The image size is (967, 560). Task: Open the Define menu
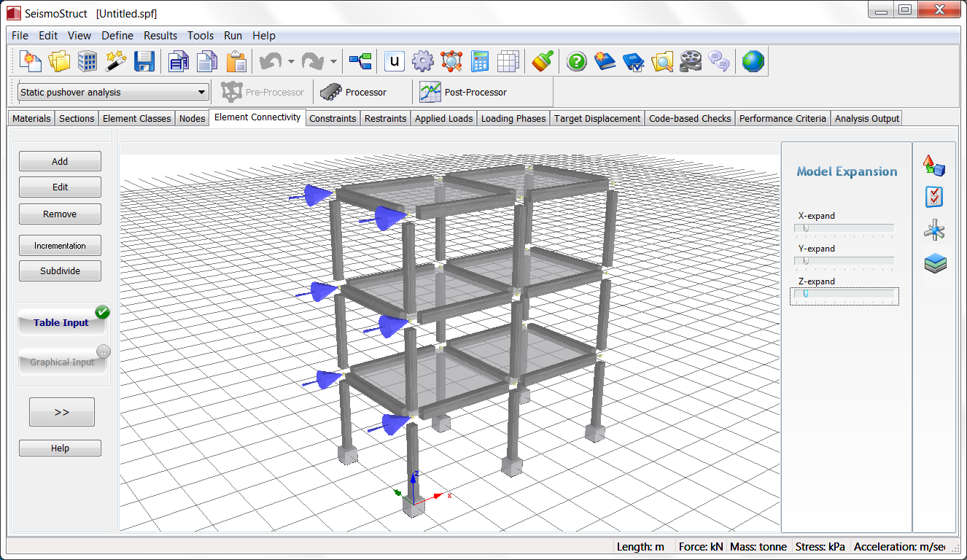point(117,36)
